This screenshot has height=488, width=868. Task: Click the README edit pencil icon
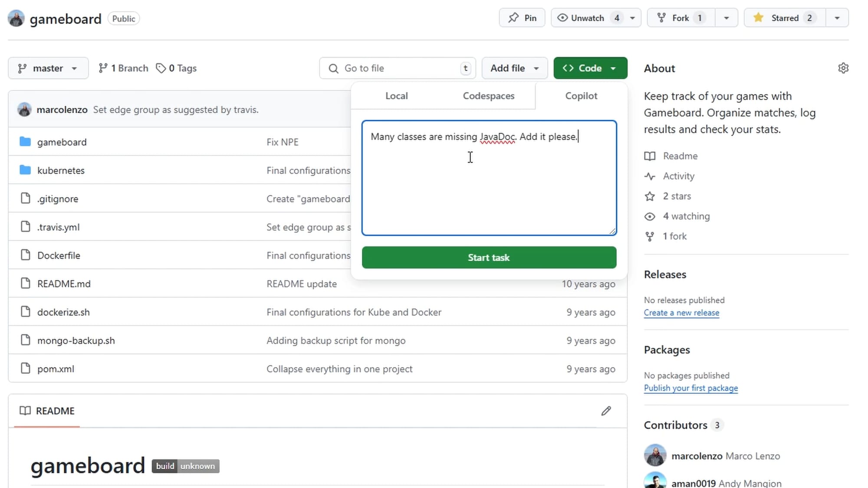coord(606,411)
